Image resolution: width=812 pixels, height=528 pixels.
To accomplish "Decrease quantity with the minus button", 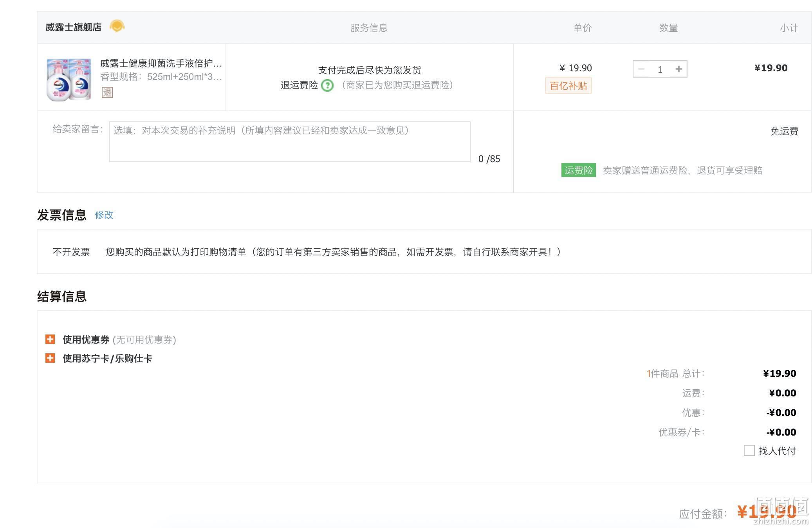I will [641, 69].
